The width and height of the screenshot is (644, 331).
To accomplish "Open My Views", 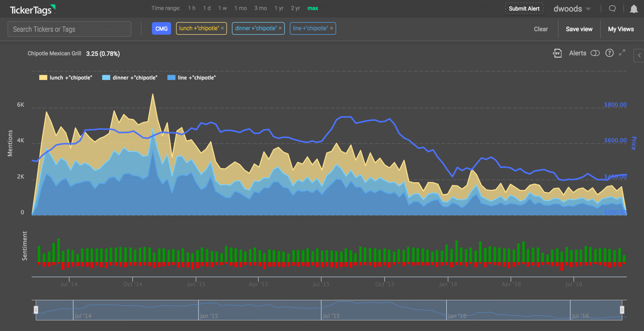I will pyautogui.click(x=621, y=29).
